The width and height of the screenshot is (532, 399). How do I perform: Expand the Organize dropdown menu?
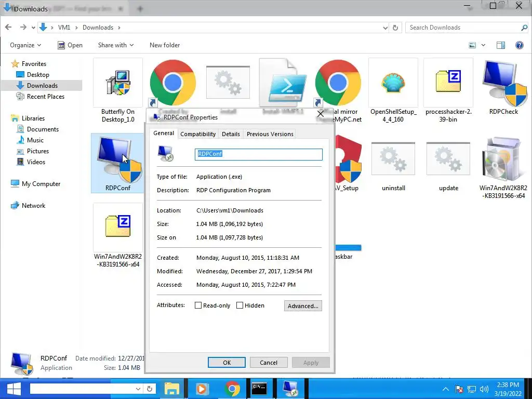pyautogui.click(x=25, y=45)
